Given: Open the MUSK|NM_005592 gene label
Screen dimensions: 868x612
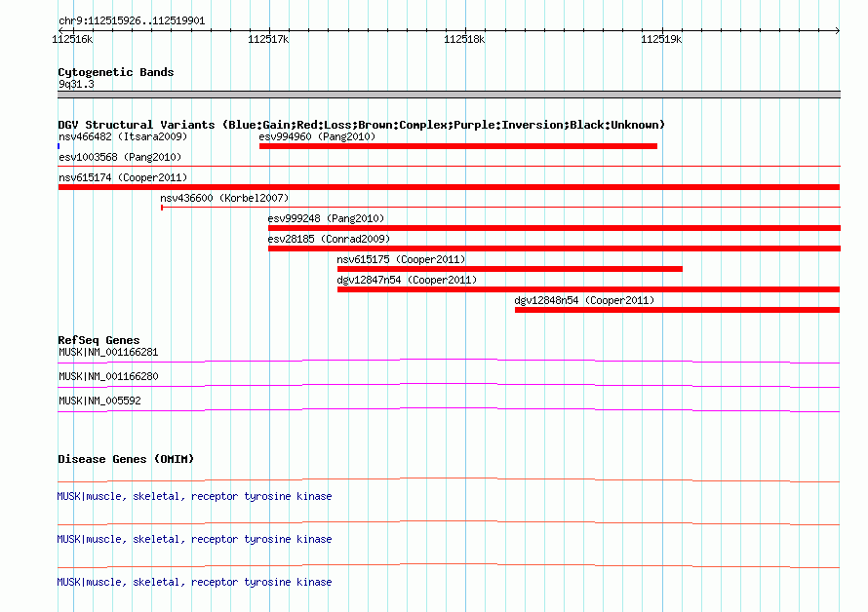Looking at the screenshot, I should pyautogui.click(x=99, y=401).
